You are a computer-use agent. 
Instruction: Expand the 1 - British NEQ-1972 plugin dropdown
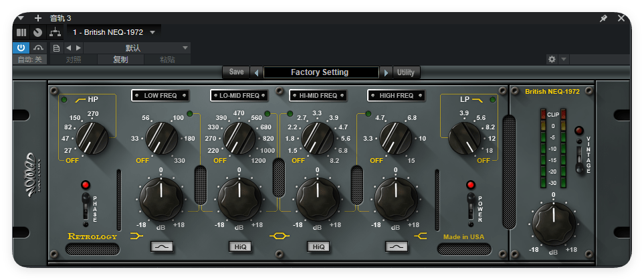click(152, 32)
